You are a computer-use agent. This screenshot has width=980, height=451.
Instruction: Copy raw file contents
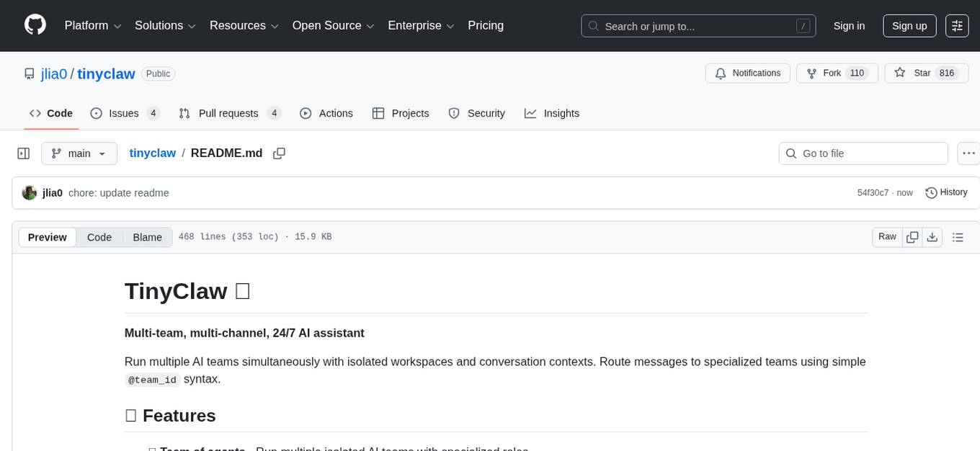pos(913,237)
